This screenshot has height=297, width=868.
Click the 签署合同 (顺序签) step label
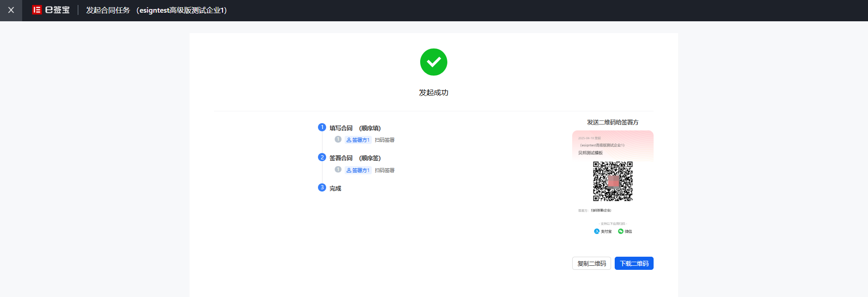[x=355, y=158]
